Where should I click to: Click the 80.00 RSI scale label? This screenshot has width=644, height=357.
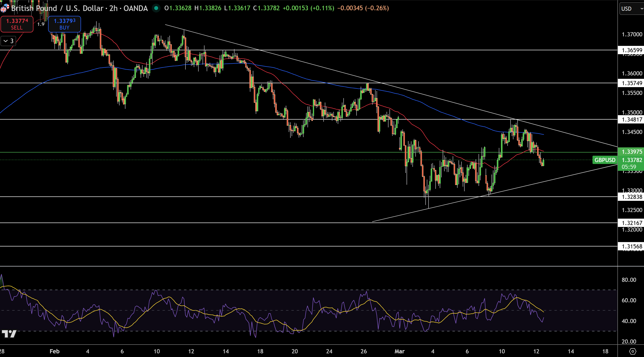pyautogui.click(x=629, y=280)
